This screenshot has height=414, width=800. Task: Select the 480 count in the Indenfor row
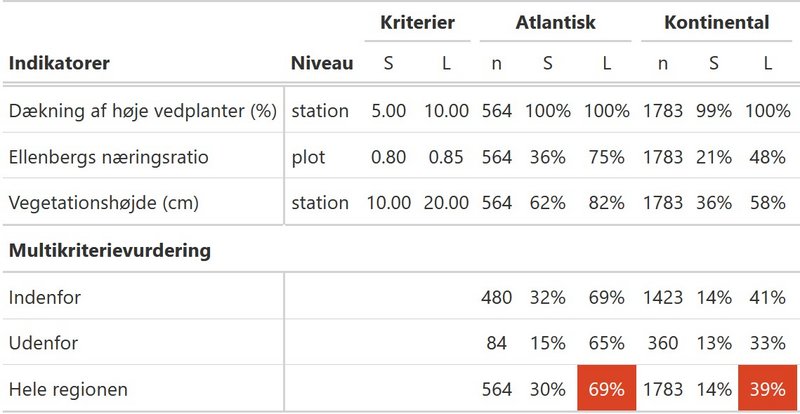click(496, 297)
